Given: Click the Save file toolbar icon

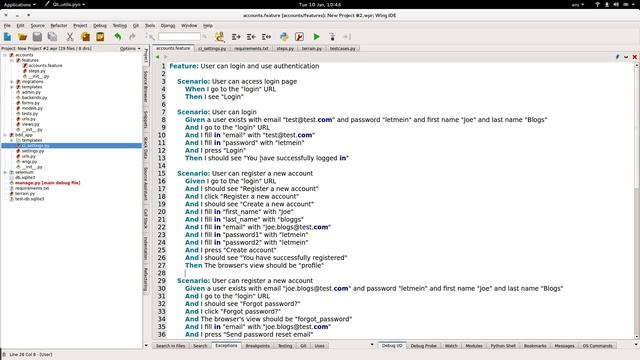Looking at the screenshot, I should point(37,37).
